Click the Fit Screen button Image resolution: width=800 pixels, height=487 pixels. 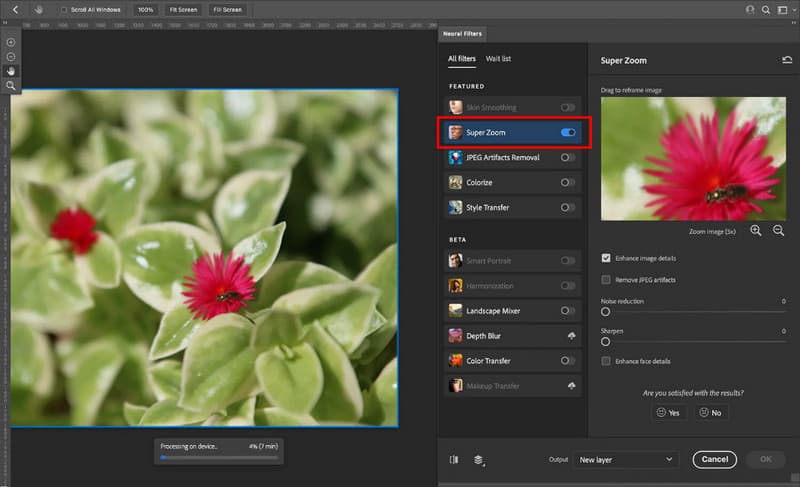(x=183, y=10)
